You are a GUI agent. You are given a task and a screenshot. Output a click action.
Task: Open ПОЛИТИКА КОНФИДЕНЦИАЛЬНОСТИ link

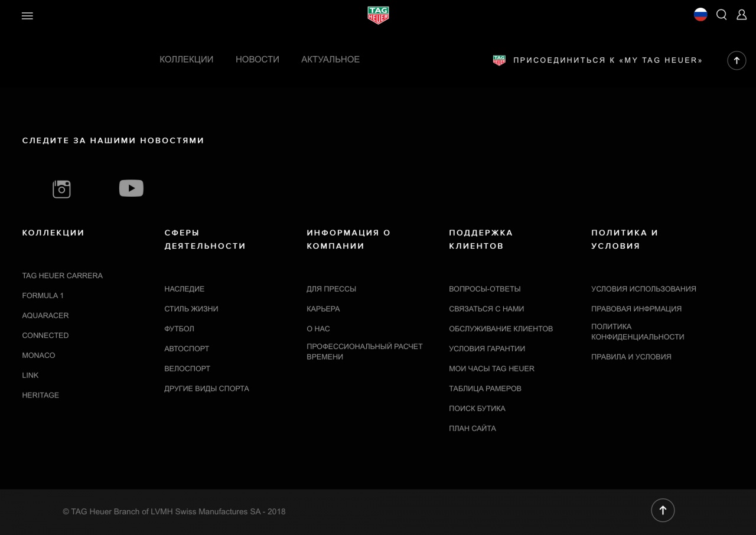pos(637,332)
